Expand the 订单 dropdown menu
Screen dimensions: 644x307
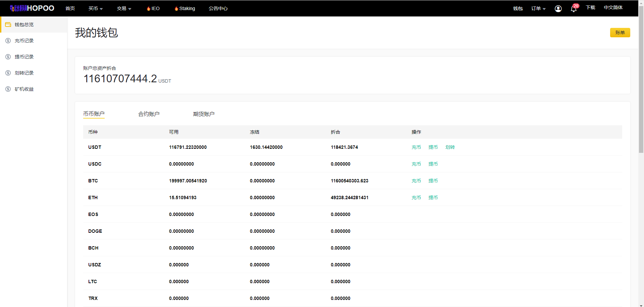[x=538, y=8]
